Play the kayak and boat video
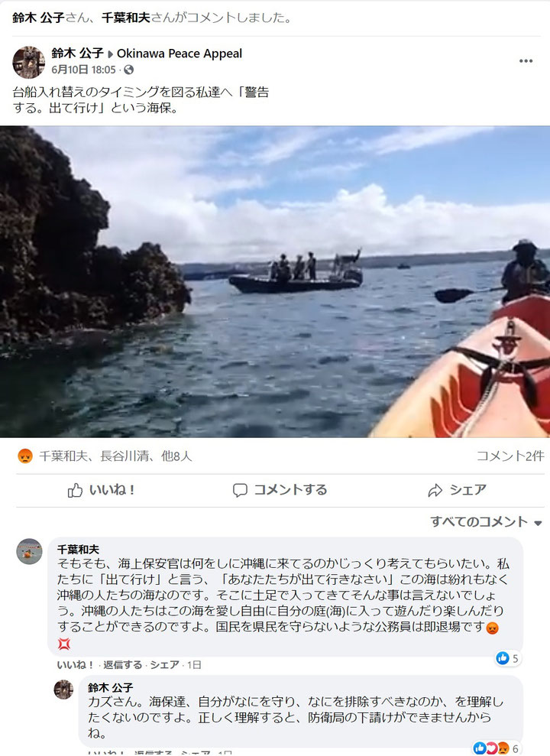 point(275,281)
